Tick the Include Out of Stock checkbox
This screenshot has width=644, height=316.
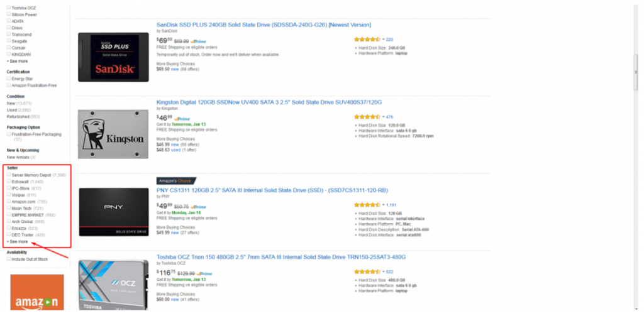[x=9, y=259]
